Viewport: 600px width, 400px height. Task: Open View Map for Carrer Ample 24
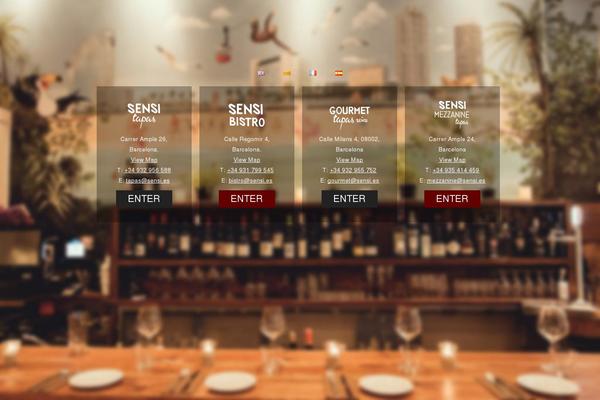[452, 160]
